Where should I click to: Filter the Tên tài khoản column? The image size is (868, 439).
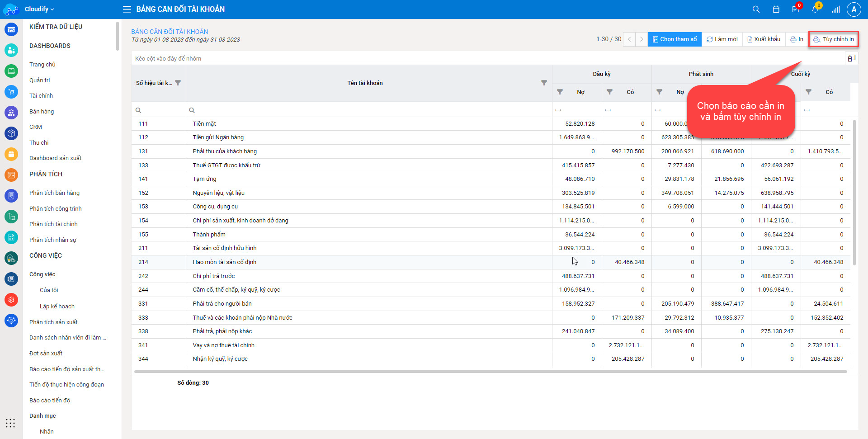click(544, 83)
